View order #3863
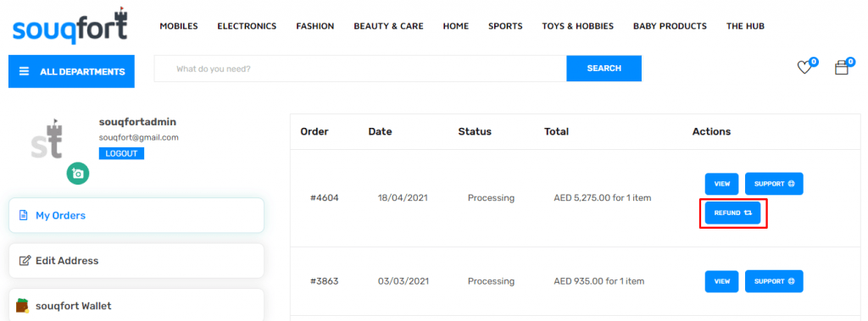The height and width of the screenshot is (321, 868). click(722, 281)
